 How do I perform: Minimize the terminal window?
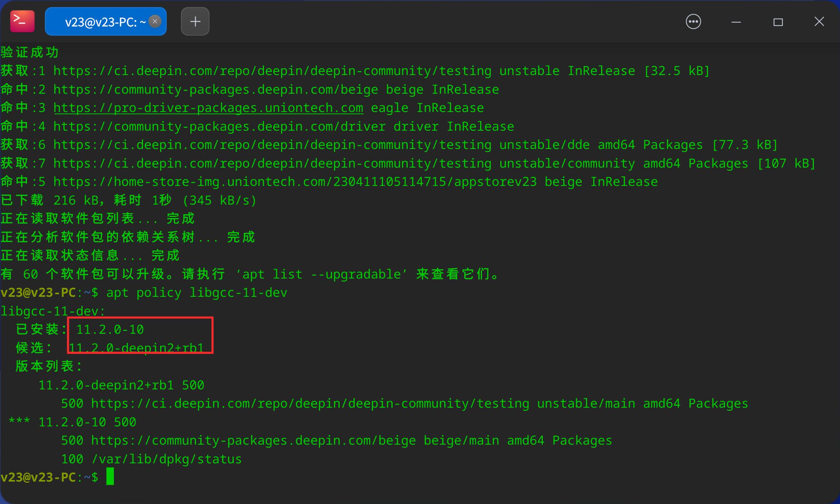(x=735, y=22)
